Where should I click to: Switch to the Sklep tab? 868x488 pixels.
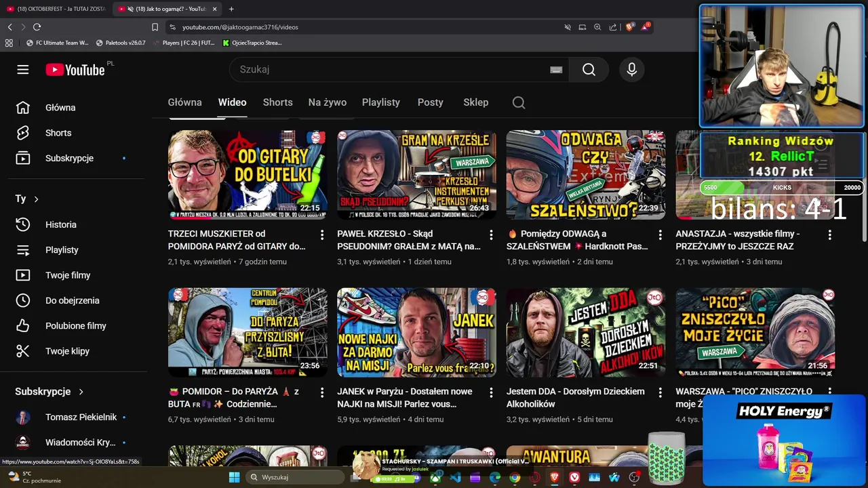pos(475,102)
